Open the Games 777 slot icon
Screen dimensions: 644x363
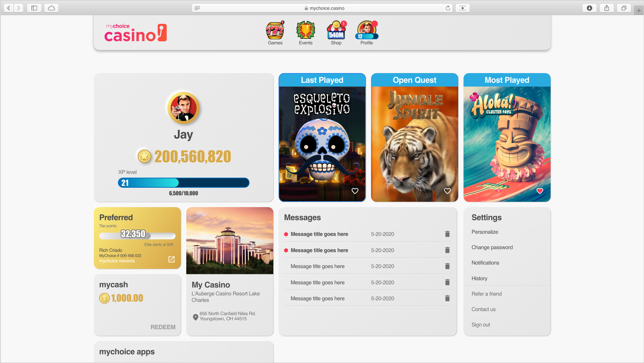click(275, 30)
